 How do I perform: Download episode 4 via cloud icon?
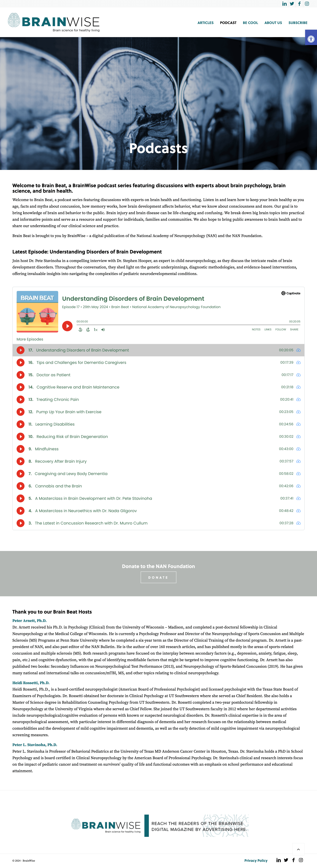[x=298, y=511]
